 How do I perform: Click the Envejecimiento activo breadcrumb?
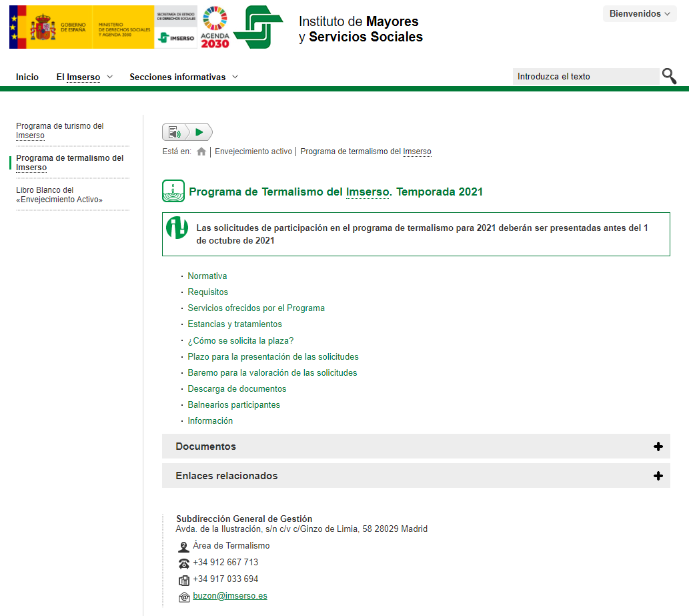click(x=253, y=151)
